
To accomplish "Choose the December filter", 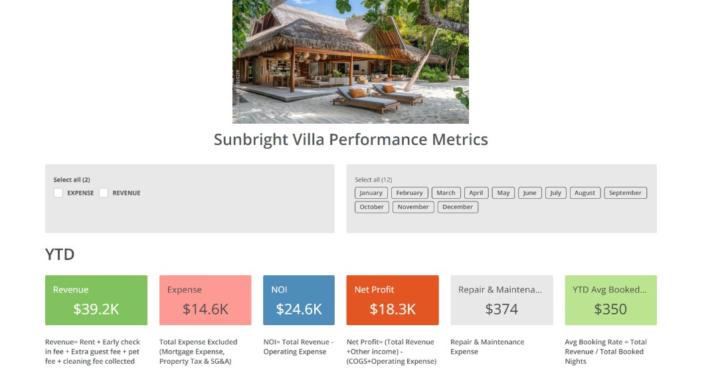I will (x=458, y=207).
